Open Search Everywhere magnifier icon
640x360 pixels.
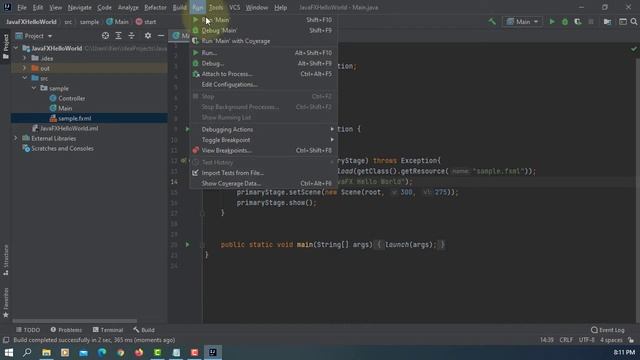pyautogui.click(x=634, y=22)
